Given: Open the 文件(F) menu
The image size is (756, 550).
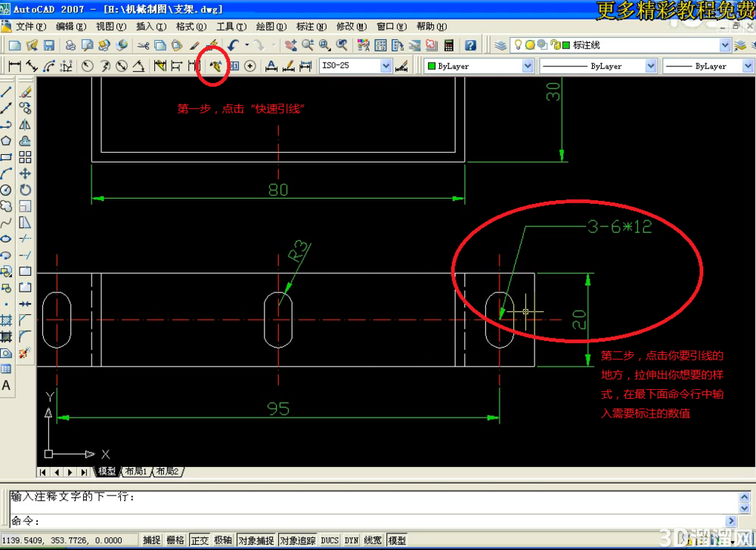Looking at the screenshot, I should click(x=31, y=26).
